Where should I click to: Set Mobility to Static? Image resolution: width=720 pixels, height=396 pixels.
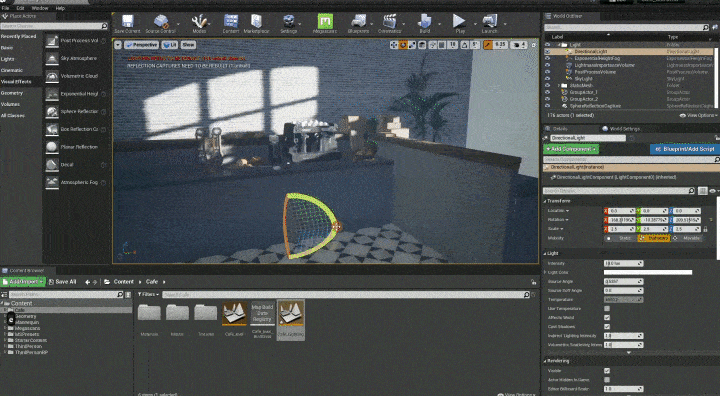click(x=620, y=238)
